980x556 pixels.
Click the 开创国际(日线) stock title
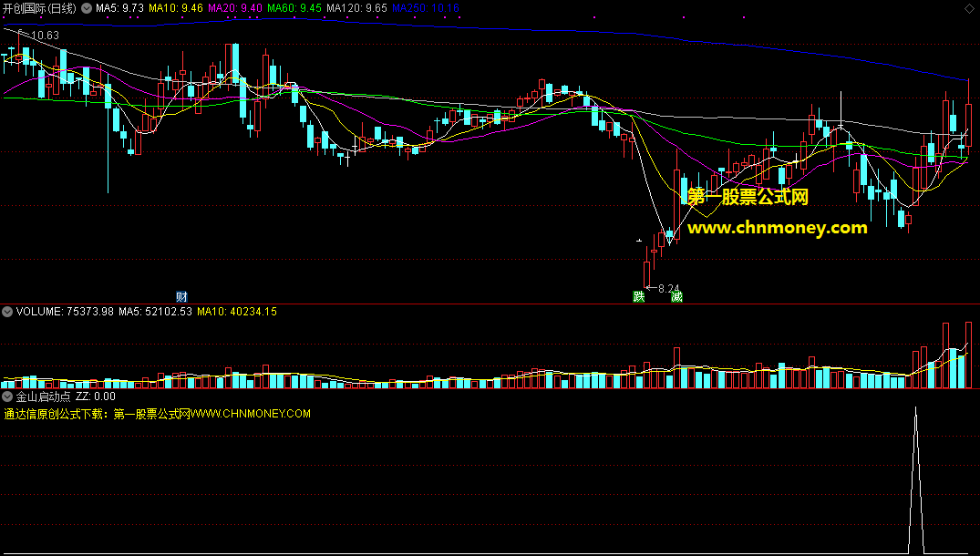(39, 8)
